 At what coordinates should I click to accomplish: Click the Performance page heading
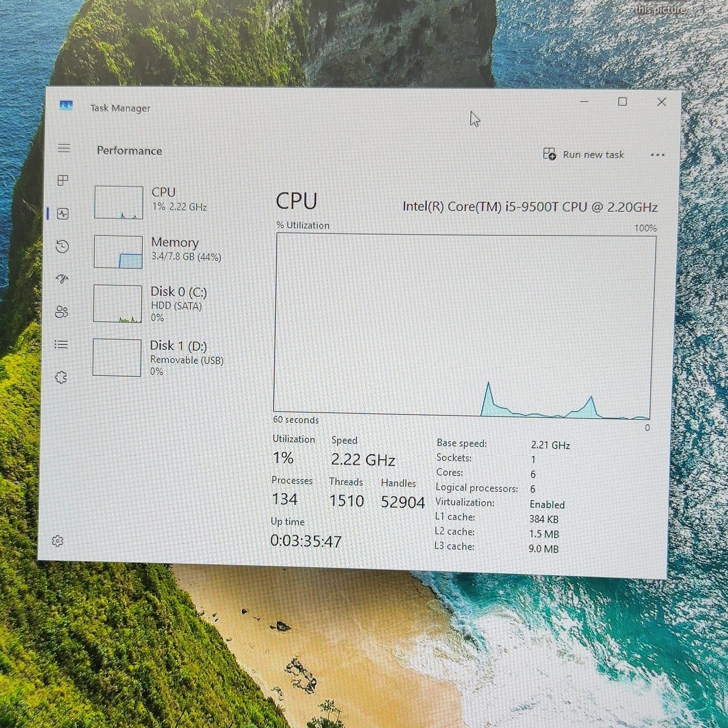pos(129,151)
